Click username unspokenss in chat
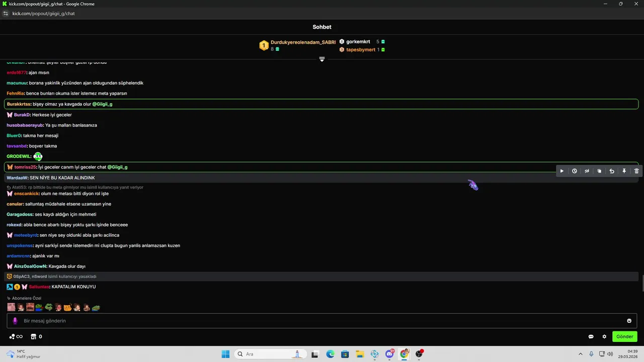 [20, 246]
